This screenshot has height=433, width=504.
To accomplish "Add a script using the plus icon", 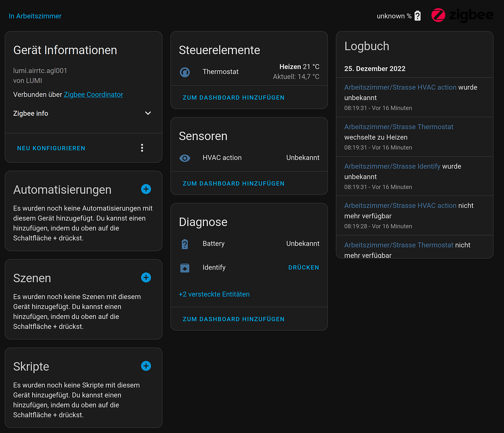I will (x=146, y=366).
